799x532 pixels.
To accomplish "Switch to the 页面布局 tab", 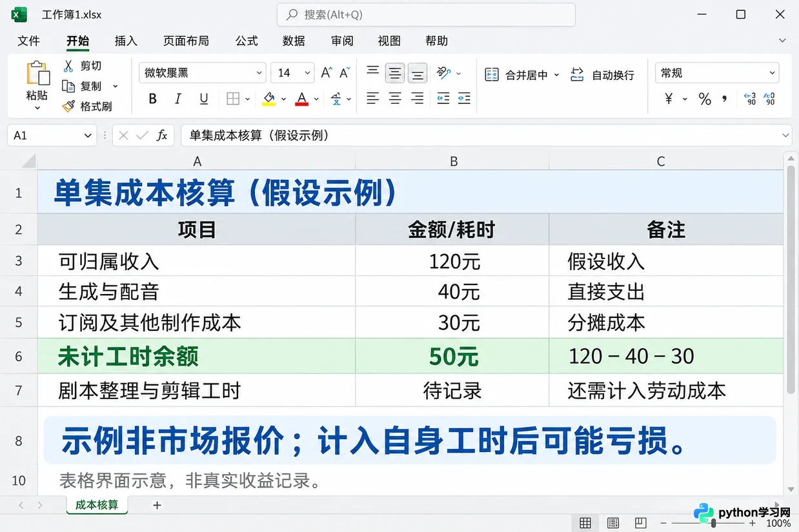I will pos(186,41).
